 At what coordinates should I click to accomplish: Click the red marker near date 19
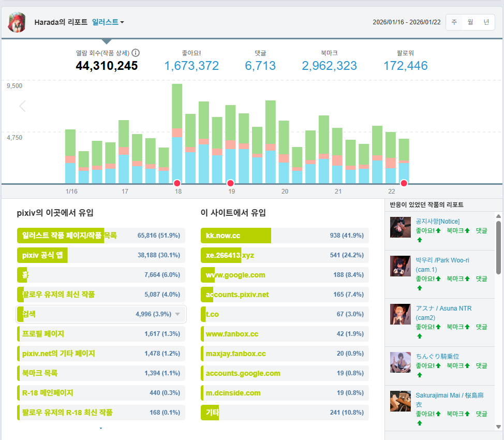231,183
